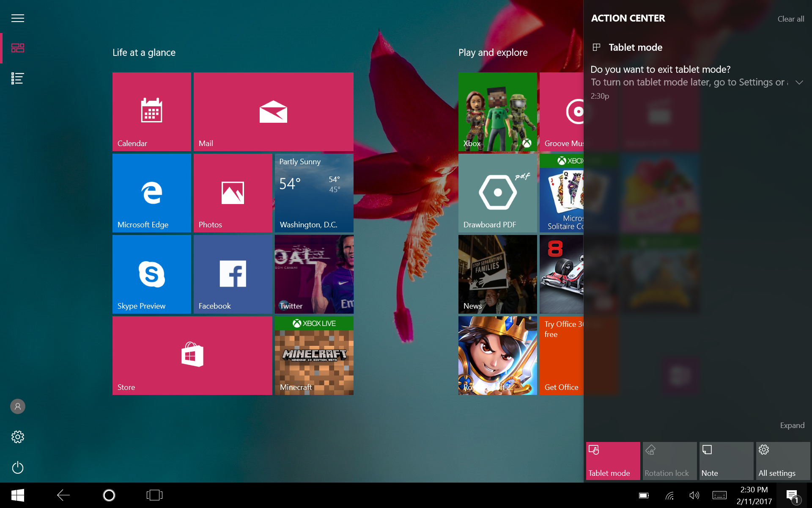
Task: Open the racing game tile with number 8
Action: [x=562, y=274]
